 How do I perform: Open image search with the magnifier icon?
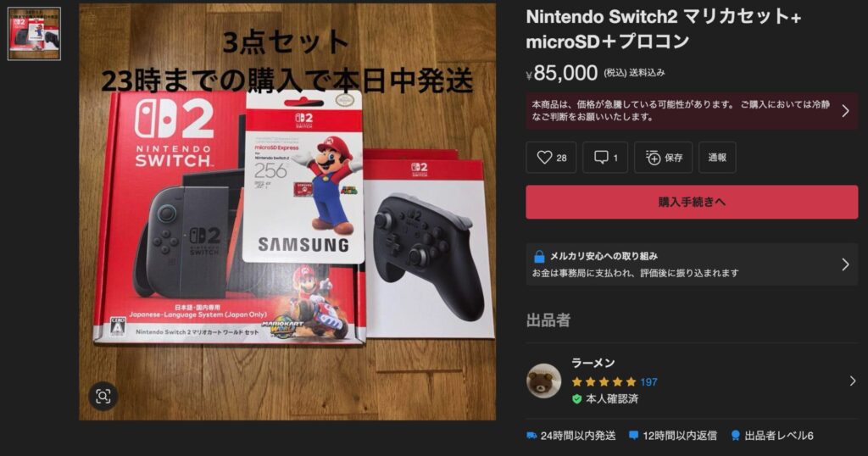point(103,396)
